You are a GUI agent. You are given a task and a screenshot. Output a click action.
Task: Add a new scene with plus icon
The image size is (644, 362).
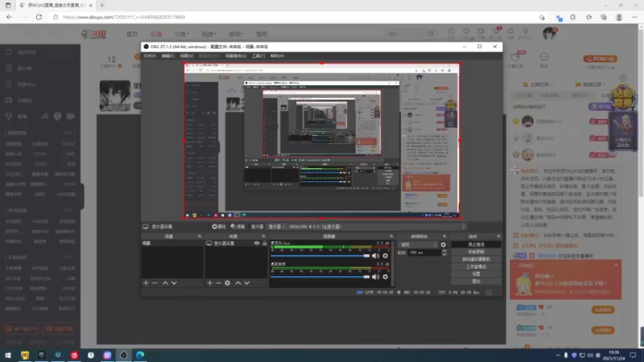click(x=146, y=283)
